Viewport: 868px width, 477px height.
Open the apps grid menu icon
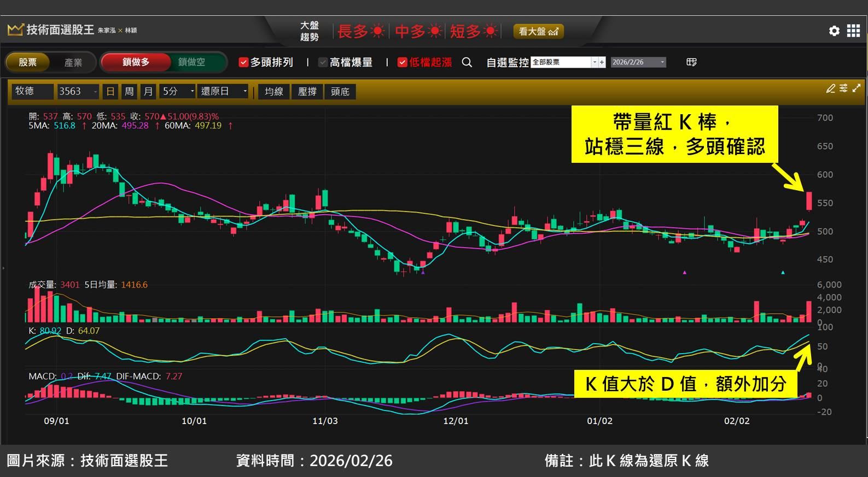click(853, 31)
